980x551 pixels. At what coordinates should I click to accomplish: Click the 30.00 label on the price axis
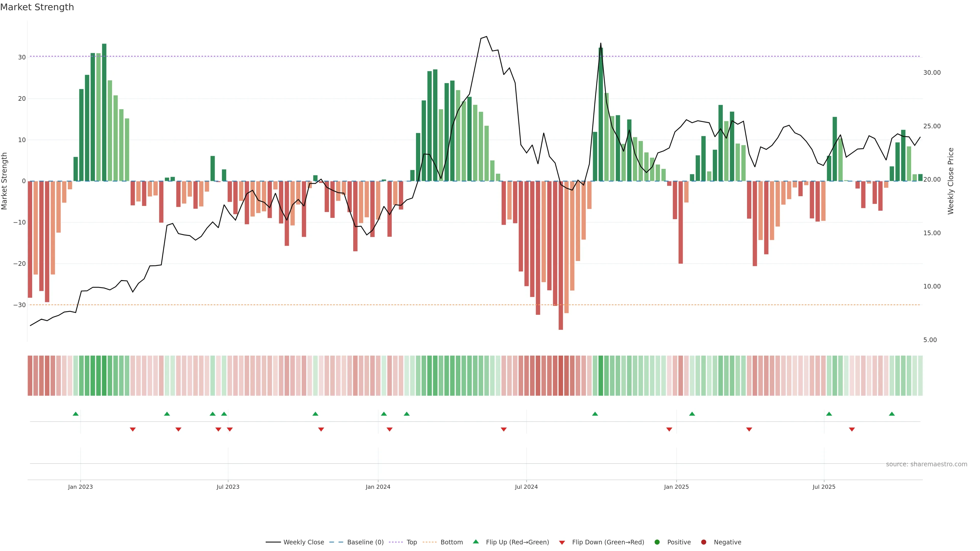coord(932,73)
